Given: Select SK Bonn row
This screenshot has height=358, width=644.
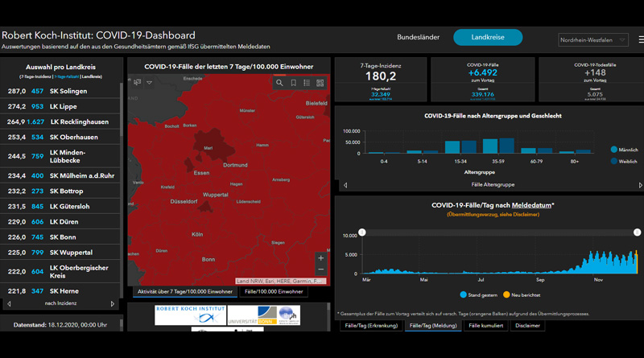Looking at the screenshot, I should pyautogui.click(x=60, y=237).
